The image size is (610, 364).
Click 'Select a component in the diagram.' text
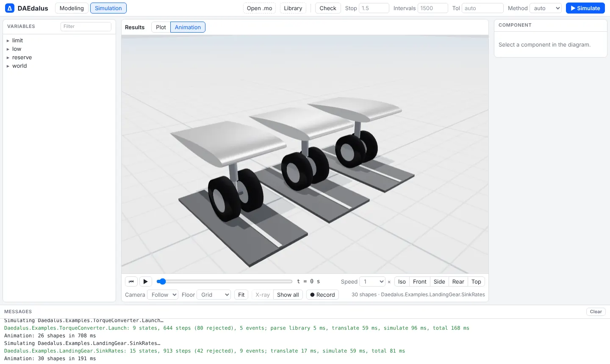544,44
